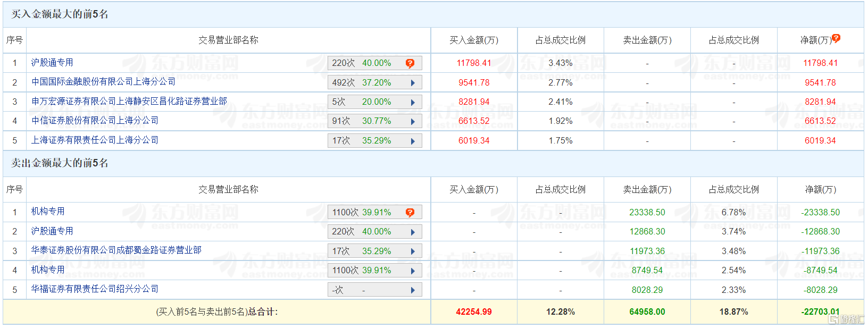Click the '91次' count text

point(341,121)
